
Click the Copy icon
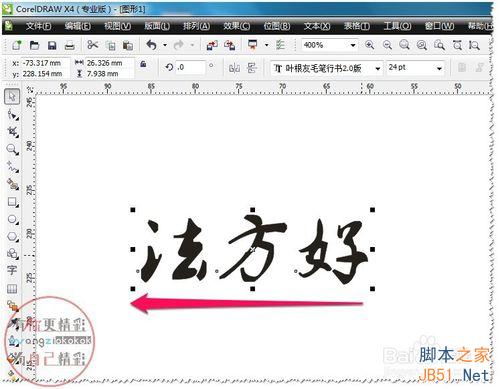click(110, 45)
